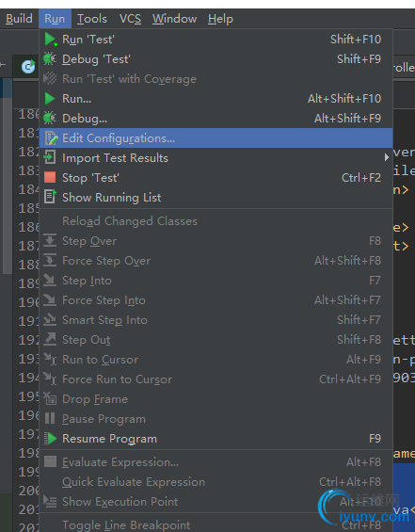Open the Tools menu
Image resolution: width=415 pixels, height=532 pixels.
coord(92,19)
